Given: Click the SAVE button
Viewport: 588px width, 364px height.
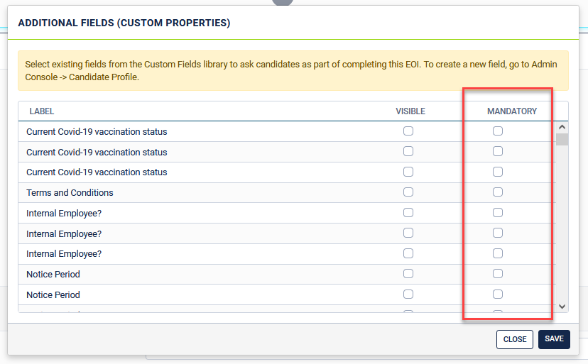Looking at the screenshot, I should [x=554, y=339].
